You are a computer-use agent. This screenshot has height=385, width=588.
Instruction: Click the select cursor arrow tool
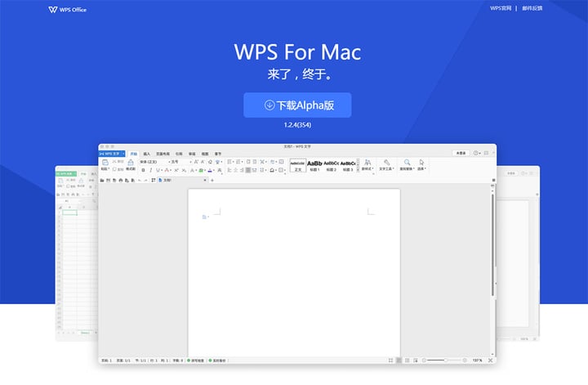(421, 164)
